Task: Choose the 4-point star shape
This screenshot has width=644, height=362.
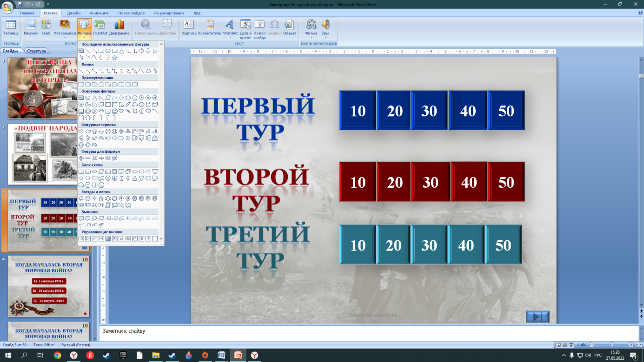Action: click(94, 198)
